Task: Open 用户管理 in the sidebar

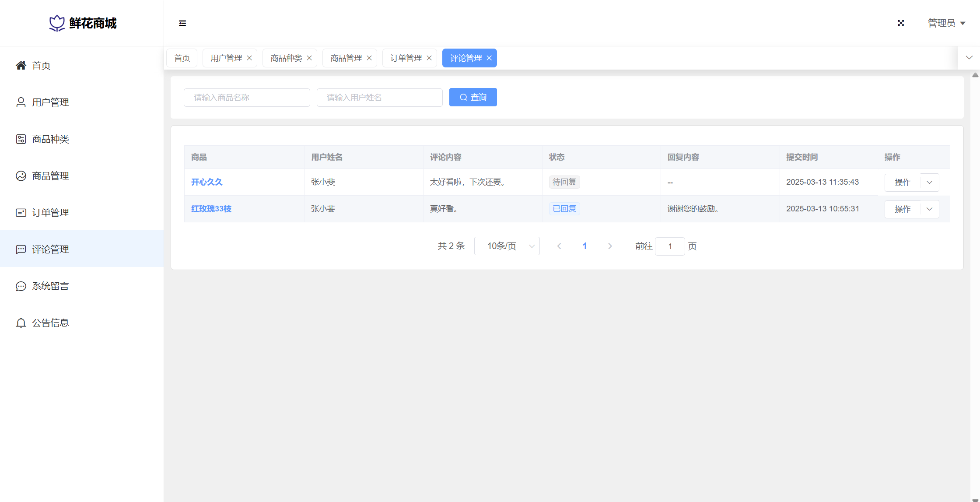Action: (x=50, y=102)
